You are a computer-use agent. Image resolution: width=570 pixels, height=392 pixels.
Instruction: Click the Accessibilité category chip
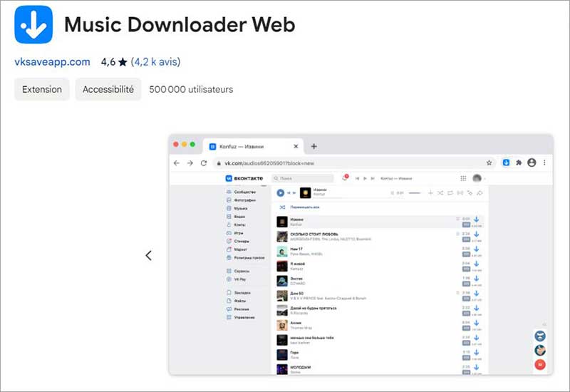108,89
